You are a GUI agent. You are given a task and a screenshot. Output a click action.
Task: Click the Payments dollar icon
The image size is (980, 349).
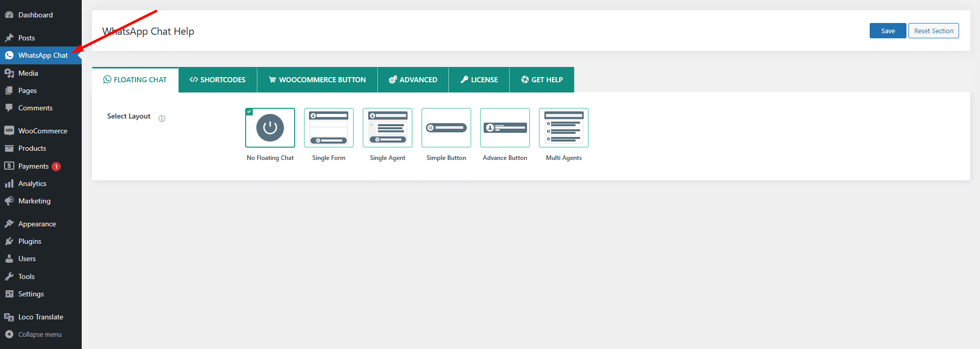click(9, 166)
